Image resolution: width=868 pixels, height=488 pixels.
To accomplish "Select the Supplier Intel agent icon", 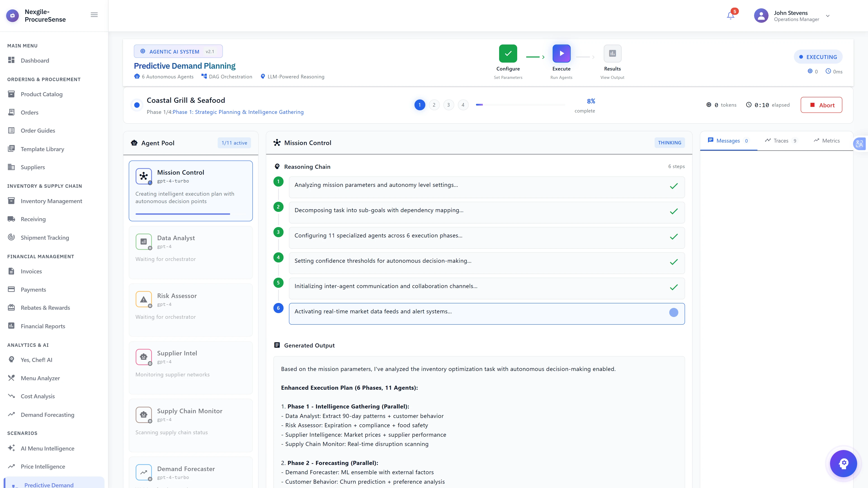I will (x=144, y=357).
